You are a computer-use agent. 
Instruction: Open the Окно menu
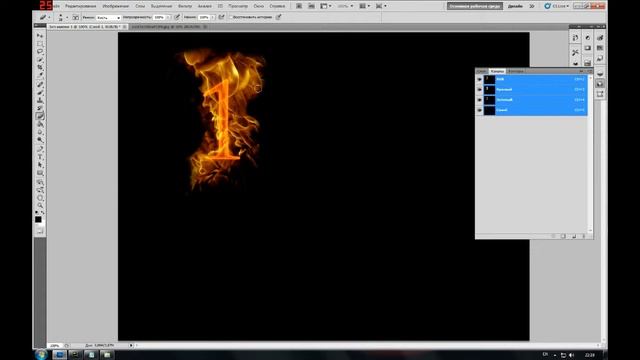(258, 6)
